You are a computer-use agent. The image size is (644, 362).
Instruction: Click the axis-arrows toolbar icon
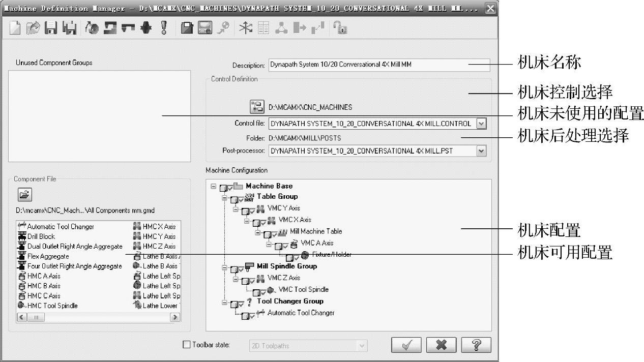(246, 28)
